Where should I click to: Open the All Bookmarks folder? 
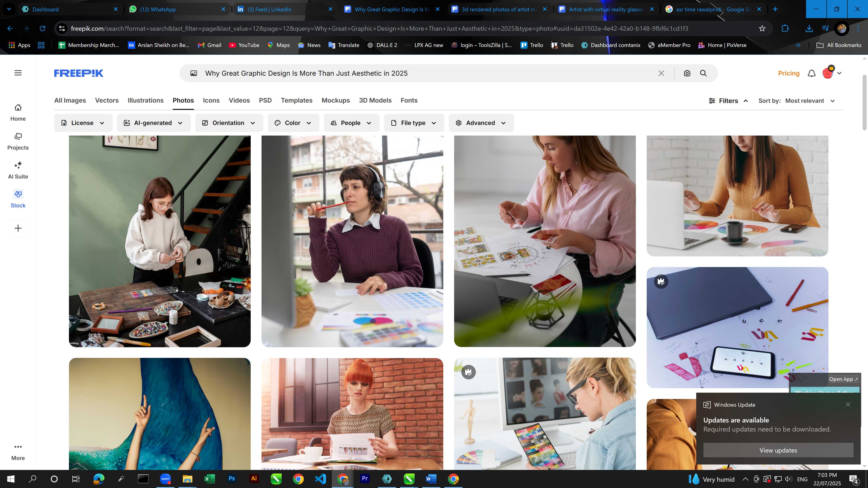[839, 45]
